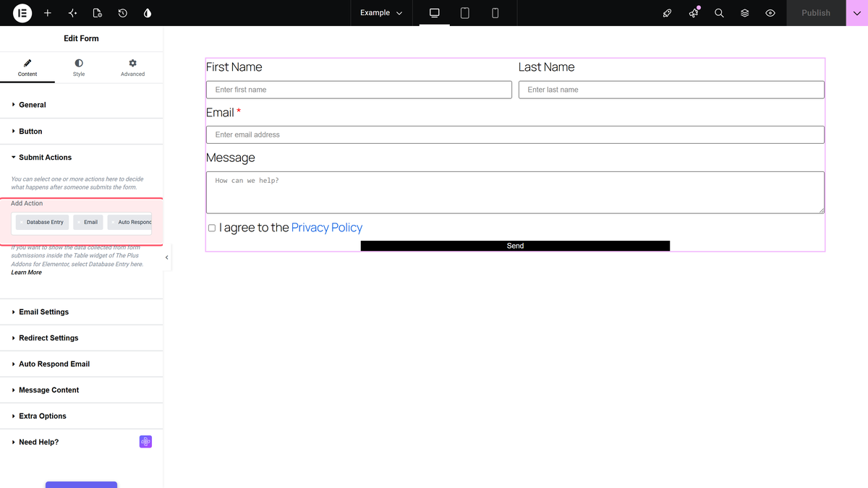Remove the Email action tag
This screenshot has width=868, height=488.
(x=79, y=222)
